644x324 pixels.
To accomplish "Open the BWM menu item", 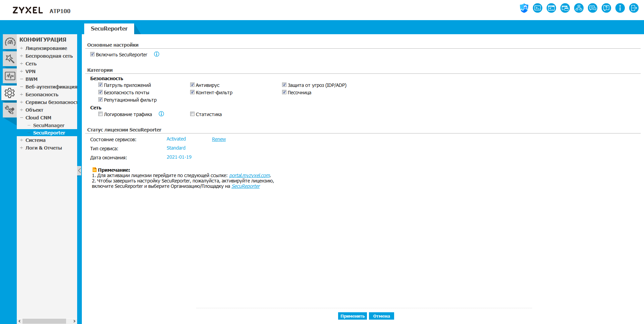I will pos(32,79).
